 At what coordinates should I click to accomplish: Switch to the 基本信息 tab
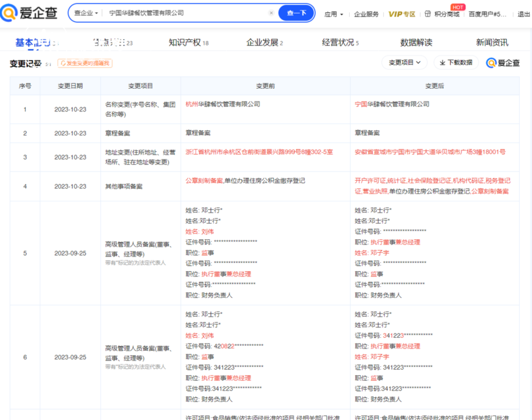pyautogui.click(x=36, y=43)
